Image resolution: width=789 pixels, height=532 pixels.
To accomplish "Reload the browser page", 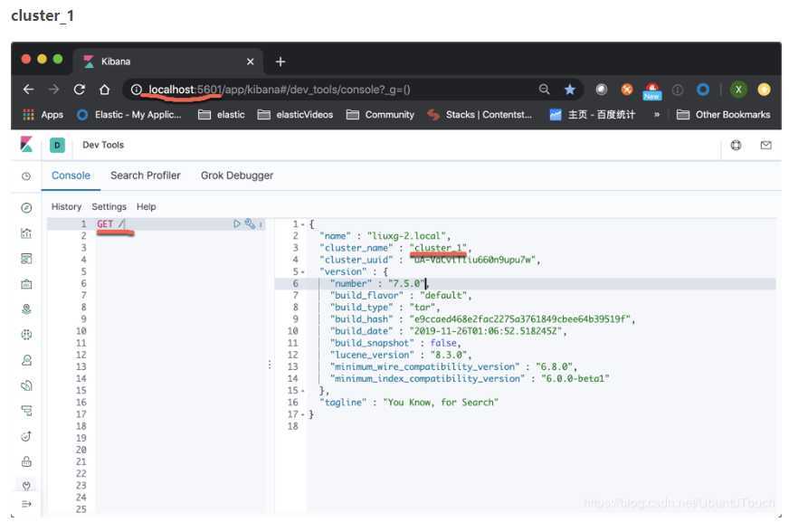I will point(79,90).
